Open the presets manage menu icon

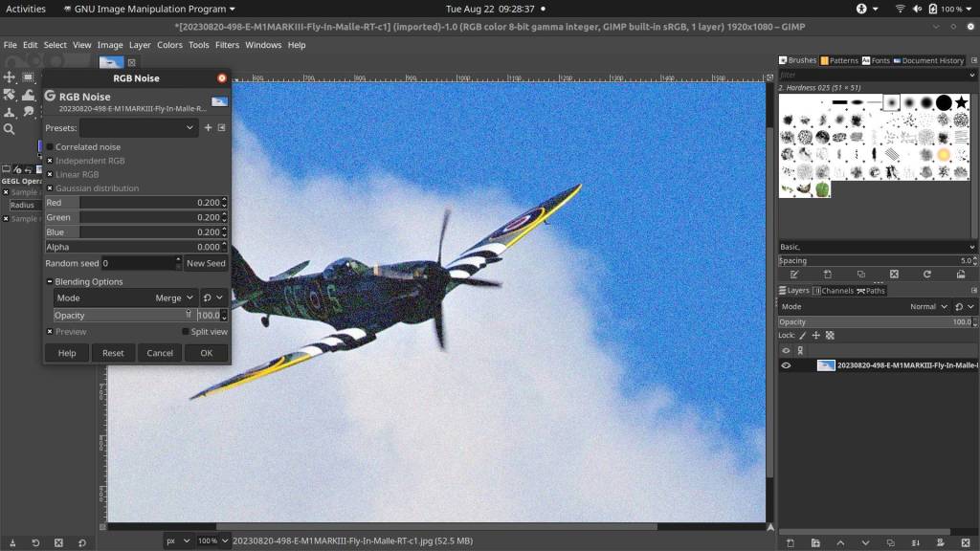tap(221, 127)
